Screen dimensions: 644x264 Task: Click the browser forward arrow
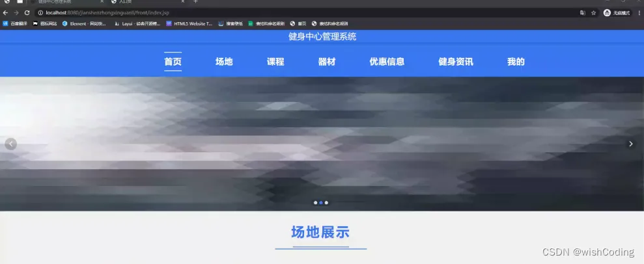pos(16,13)
